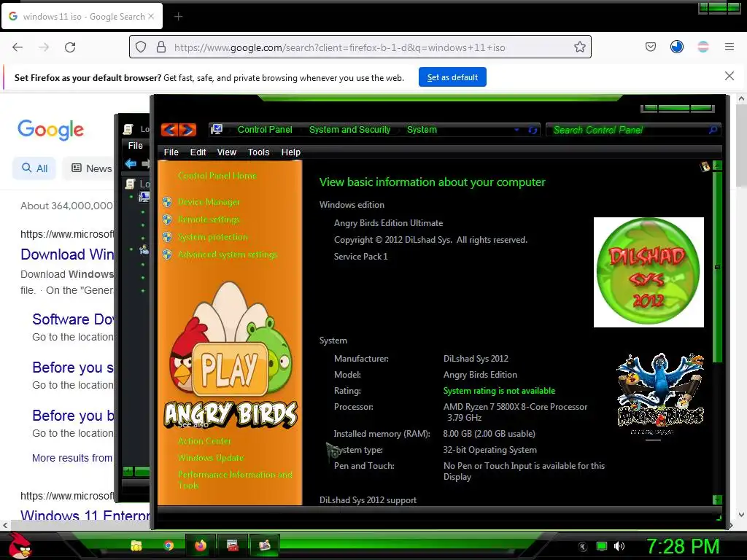
Task: Show site security lock info
Action: coord(161,47)
